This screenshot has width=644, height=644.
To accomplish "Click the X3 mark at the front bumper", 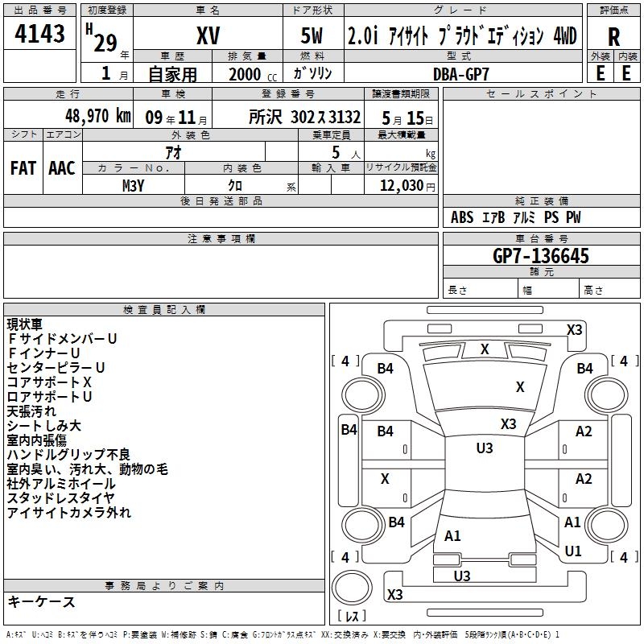I will click(575, 329).
